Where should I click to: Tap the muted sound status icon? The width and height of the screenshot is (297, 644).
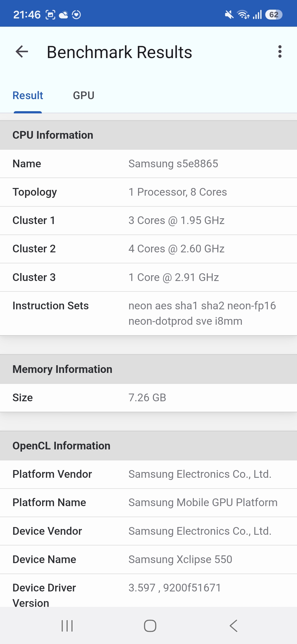pyautogui.click(x=229, y=15)
